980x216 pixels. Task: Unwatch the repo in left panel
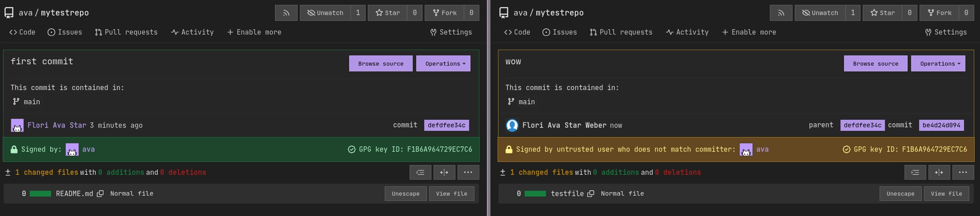coord(325,13)
